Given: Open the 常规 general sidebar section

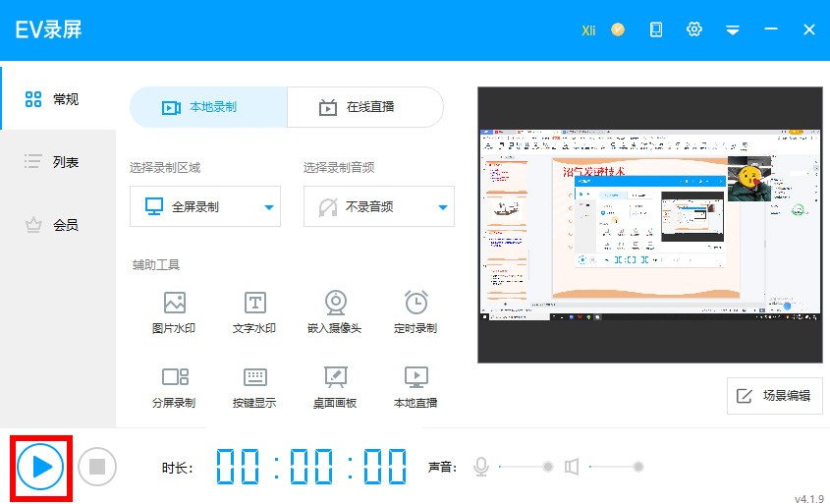Looking at the screenshot, I should point(58,98).
